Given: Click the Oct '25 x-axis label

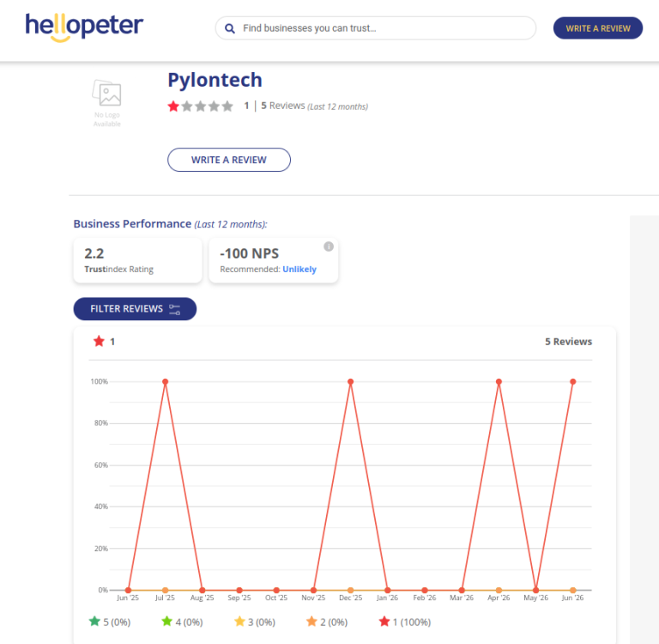Looking at the screenshot, I should [276, 598].
